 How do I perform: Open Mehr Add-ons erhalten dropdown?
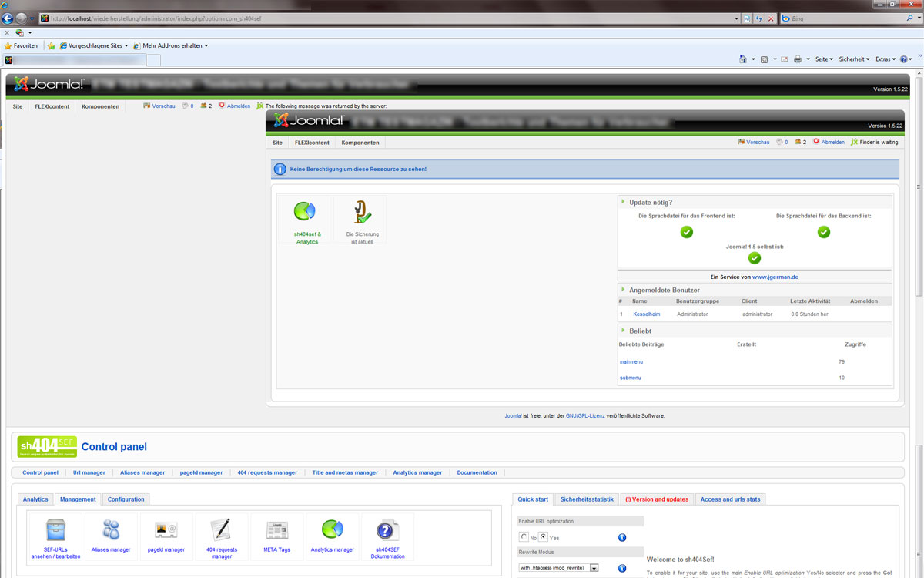click(x=170, y=45)
